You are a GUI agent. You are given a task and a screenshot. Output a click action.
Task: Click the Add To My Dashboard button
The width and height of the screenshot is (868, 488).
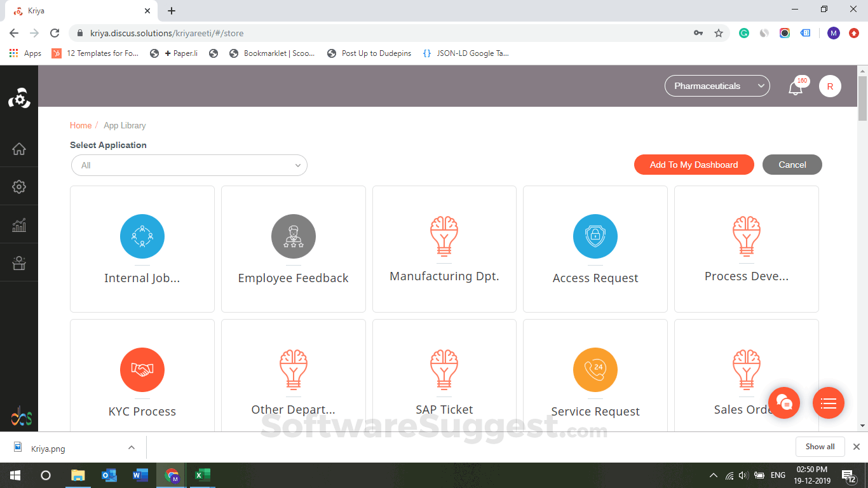(694, 165)
